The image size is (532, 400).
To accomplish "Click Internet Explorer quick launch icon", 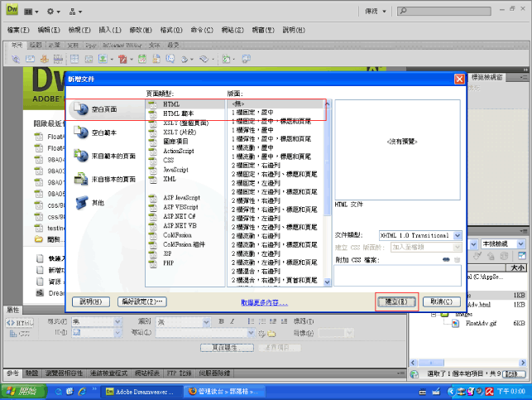I will [82, 392].
